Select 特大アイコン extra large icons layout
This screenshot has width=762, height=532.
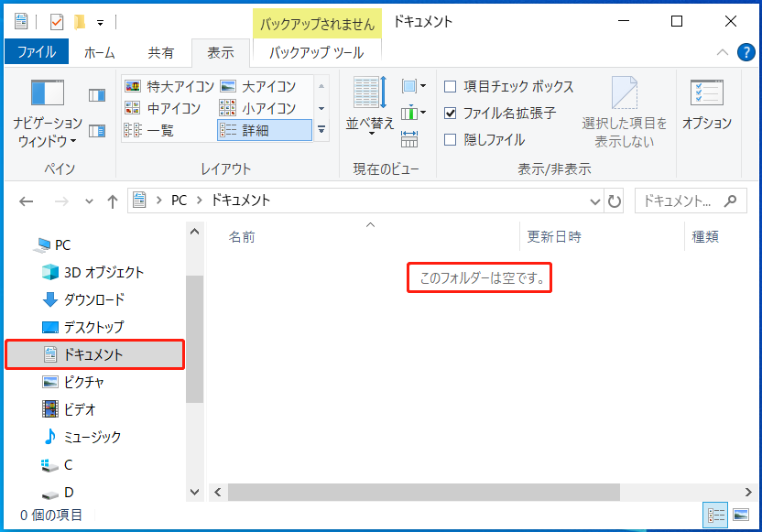coord(169,86)
